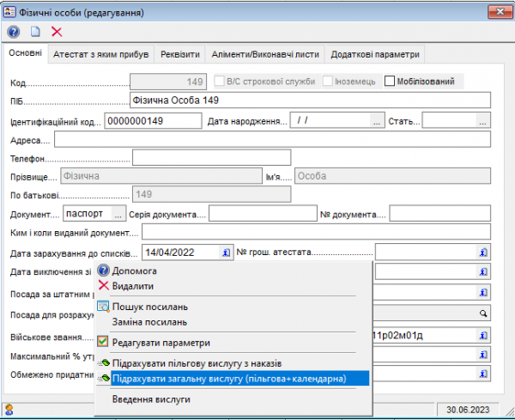Click the magnifier icon in Посада для розрахунку field
Image resolution: width=515 pixels, height=420 pixels.
tap(483, 314)
